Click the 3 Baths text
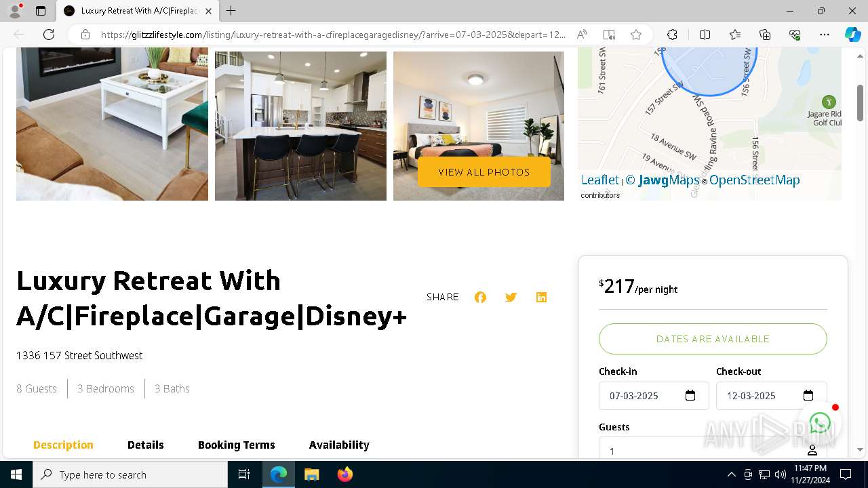 tap(172, 388)
